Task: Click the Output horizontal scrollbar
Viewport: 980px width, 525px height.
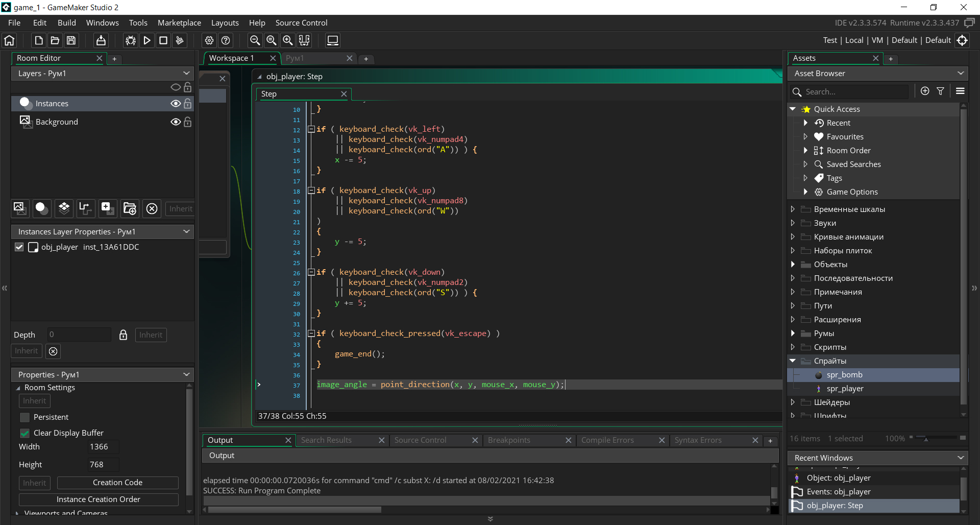Action: pos(295,510)
